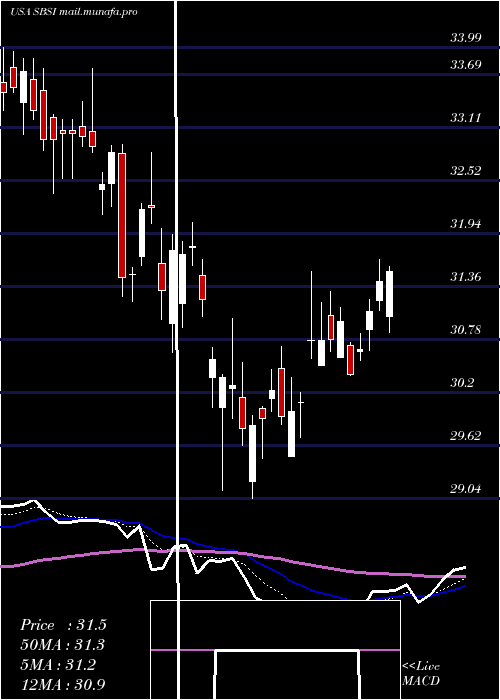The image size is (500, 700).
Task: Click the 32.52 price axis label
Action: coord(466,171)
